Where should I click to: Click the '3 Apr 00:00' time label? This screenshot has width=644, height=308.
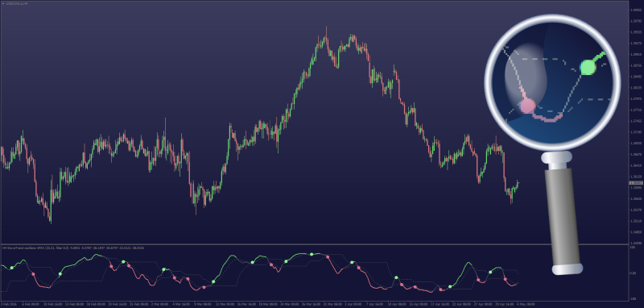pyautogui.click(x=353, y=304)
